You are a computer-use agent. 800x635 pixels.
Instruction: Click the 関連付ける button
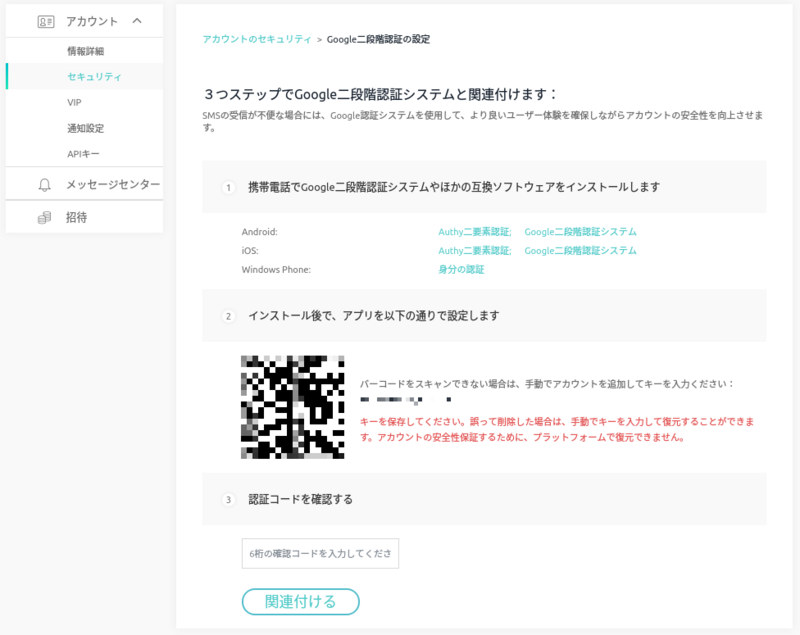tap(300, 602)
